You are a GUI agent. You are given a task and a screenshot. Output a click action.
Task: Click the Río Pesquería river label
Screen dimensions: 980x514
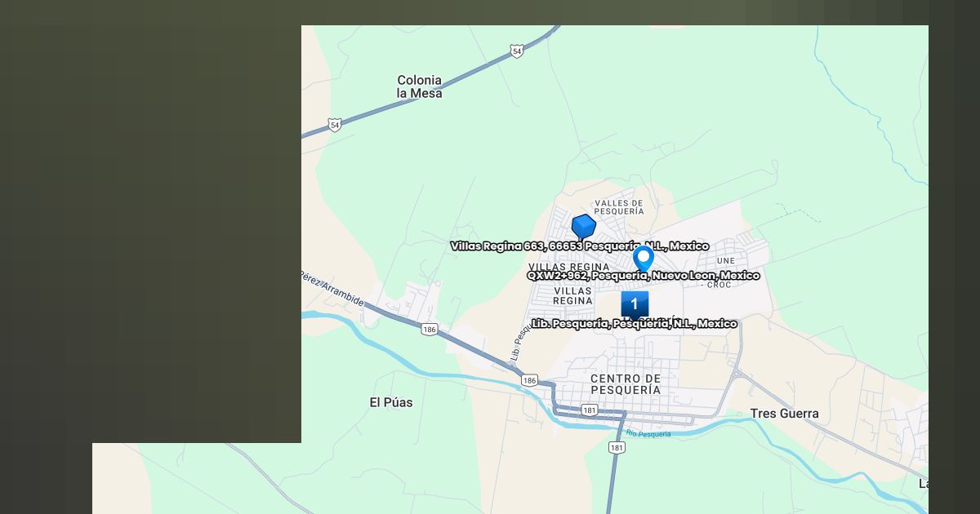[649, 434]
